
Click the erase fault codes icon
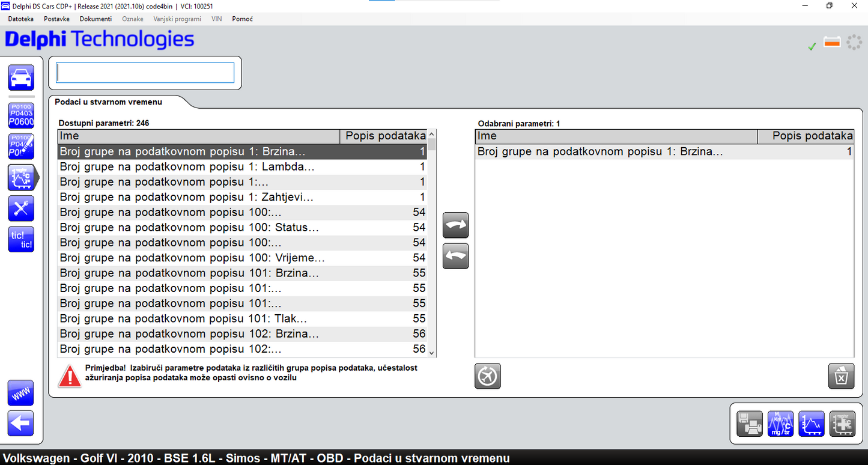click(21, 147)
